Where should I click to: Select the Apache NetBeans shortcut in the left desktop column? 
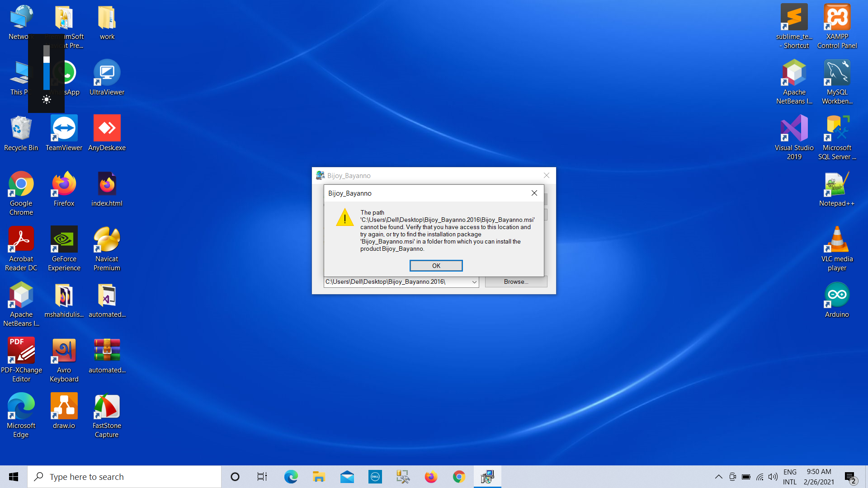coord(21,305)
